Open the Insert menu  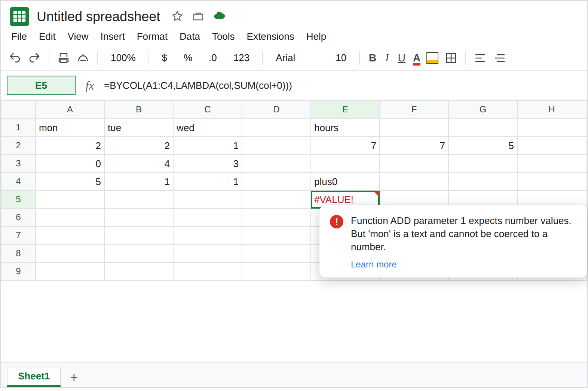coord(113,36)
